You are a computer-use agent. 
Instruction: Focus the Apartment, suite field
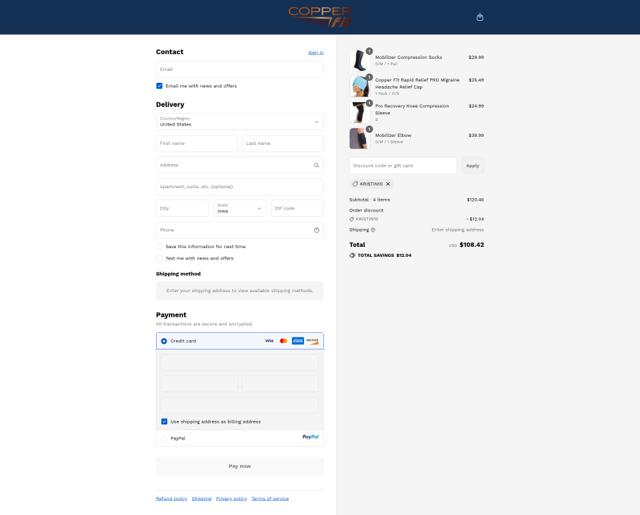click(240, 187)
